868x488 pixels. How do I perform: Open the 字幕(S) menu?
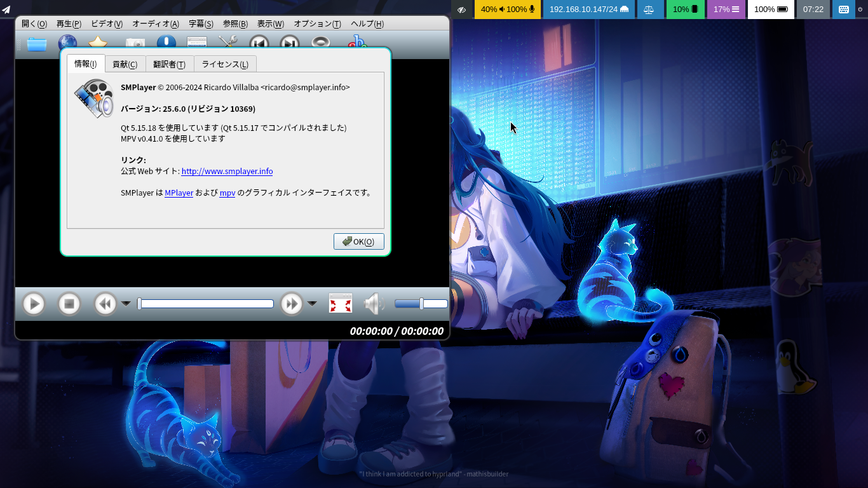pyautogui.click(x=201, y=24)
